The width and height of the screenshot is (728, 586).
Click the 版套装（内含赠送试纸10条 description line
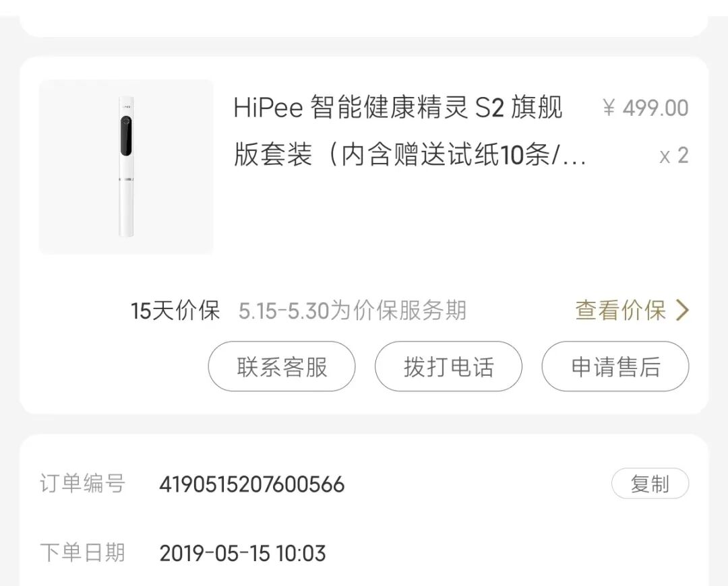pos(410,156)
